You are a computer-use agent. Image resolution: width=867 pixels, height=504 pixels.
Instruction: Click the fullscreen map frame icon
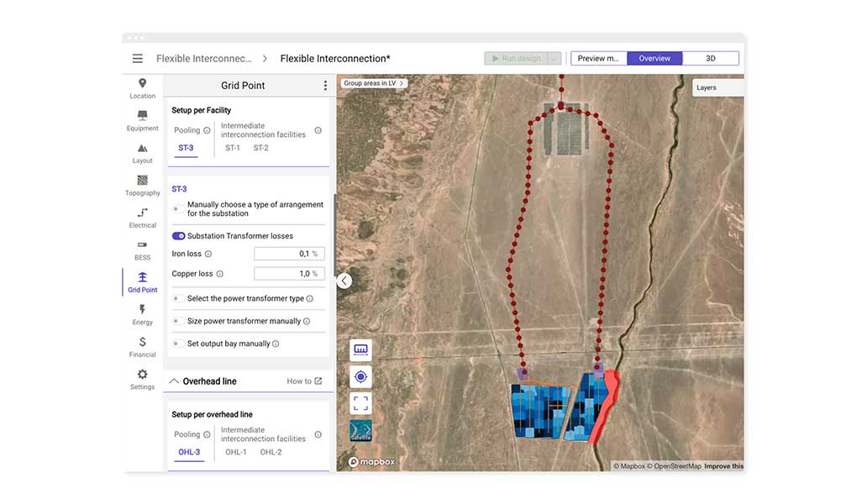(360, 404)
